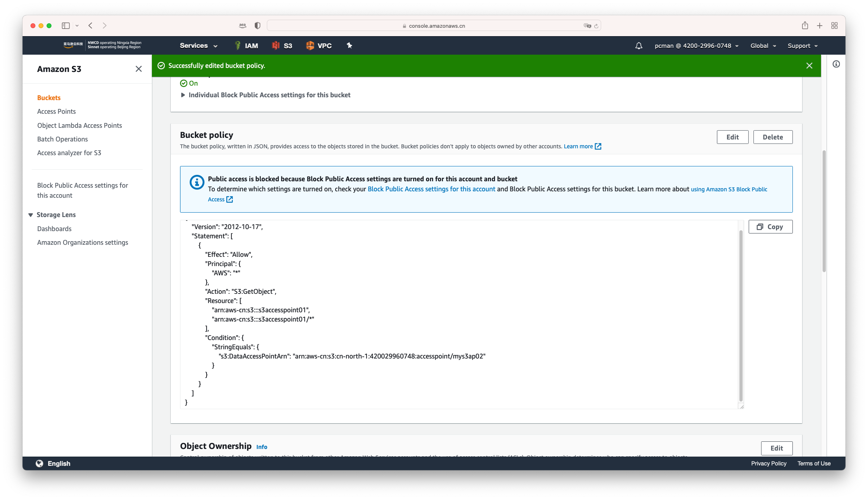The width and height of the screenshot is (868, 500).
Task: Edit the bucket policy
Action: coord(733,137)
